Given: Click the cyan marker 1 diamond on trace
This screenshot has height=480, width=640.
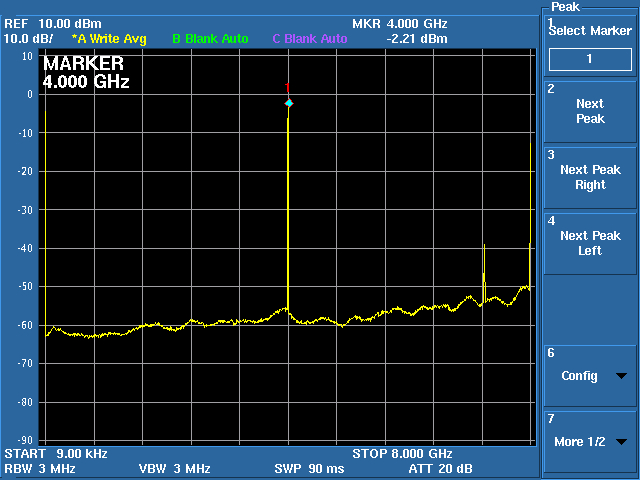Looking at the screenshot, I should tap(289, 103).
